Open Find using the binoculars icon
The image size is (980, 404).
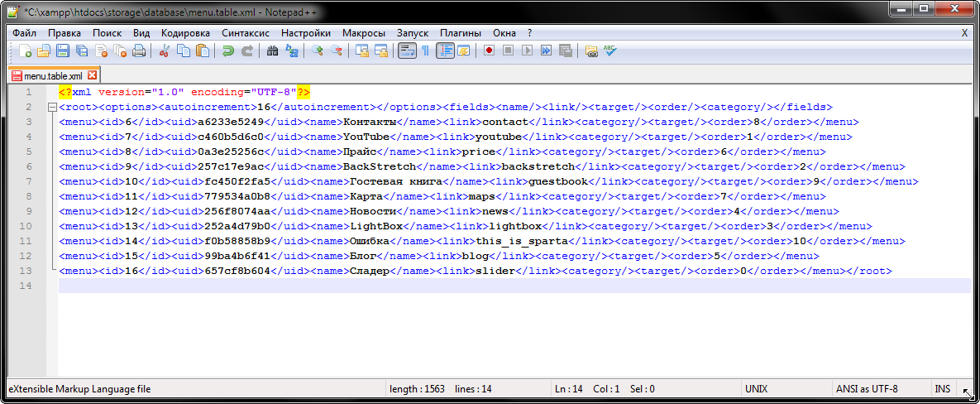(x=272, y=51)
